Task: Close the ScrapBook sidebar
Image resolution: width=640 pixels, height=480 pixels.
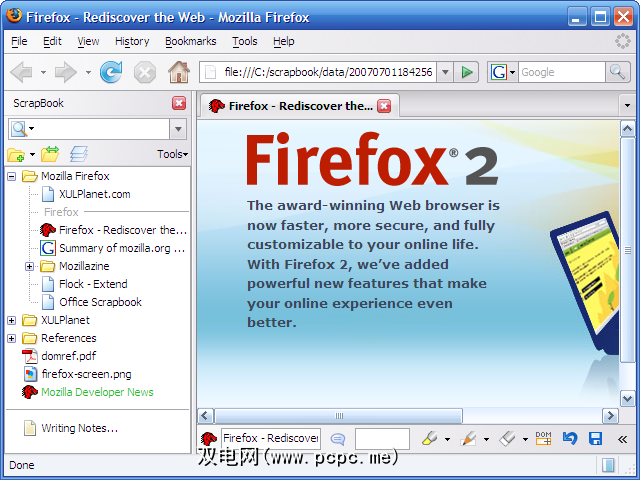Action: [179, 103]
